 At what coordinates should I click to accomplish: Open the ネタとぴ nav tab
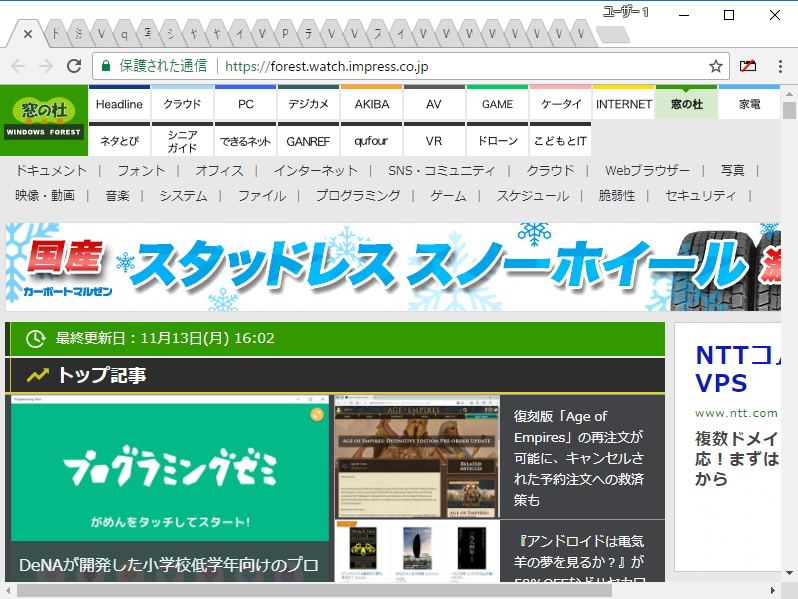(119, 140)
